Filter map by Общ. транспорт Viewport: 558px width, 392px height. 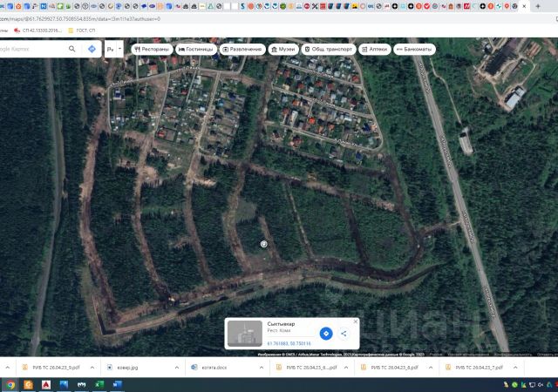tap(329, 49)
